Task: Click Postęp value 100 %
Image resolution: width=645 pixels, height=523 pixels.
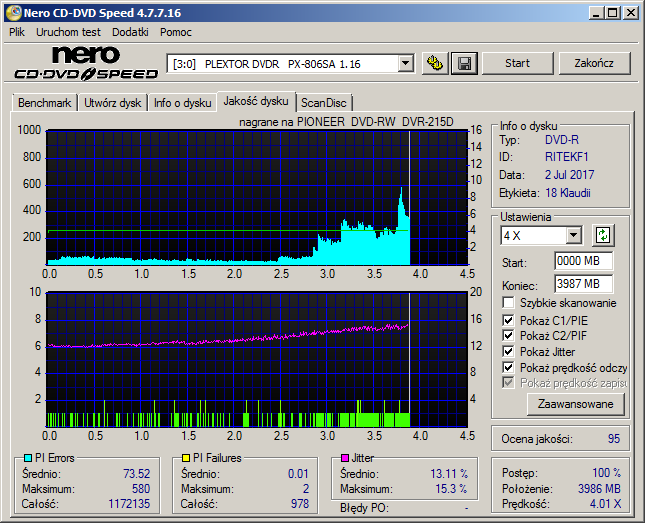Action: [607, 473]
